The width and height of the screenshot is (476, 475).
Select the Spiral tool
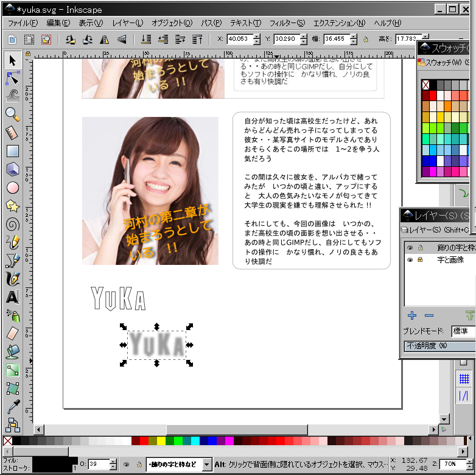[x=12, y=225]
